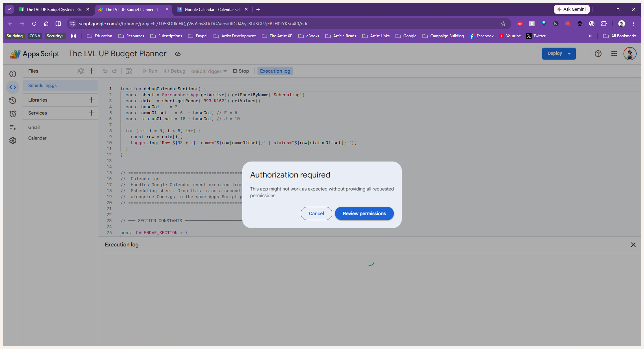Click the Run button
644x349 pixels.
(x=150, y=71)
